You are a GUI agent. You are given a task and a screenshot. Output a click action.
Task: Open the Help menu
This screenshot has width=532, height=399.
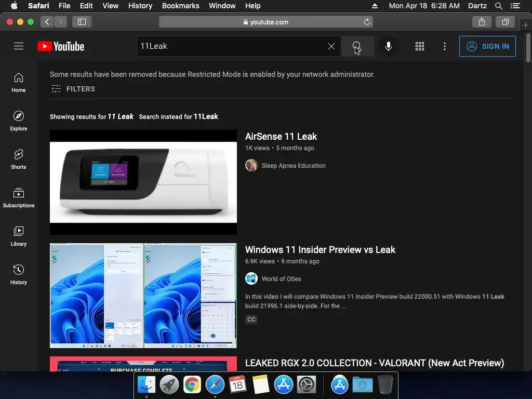pyautogui.click(x=253, y=6)
